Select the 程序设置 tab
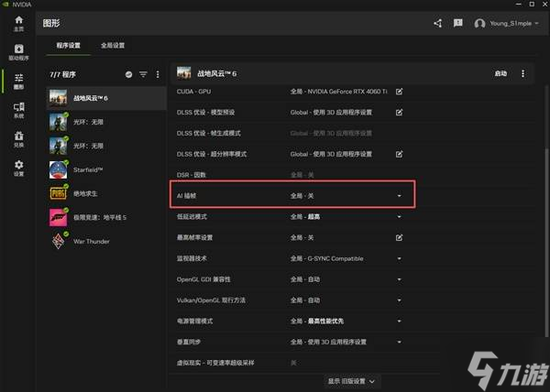The height and width of the screenshot is (392, 550). (x=63, y=45)
